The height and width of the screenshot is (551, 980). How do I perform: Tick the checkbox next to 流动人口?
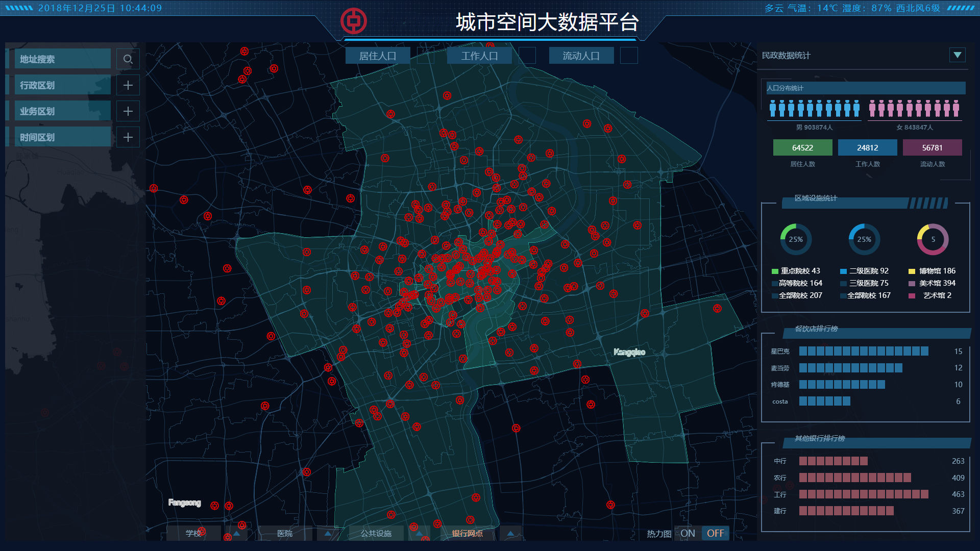coord(629,56)
